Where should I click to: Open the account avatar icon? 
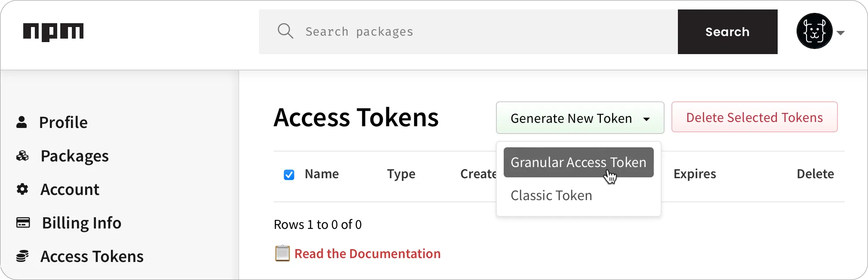pyautogui.click(x=814, y=31)
